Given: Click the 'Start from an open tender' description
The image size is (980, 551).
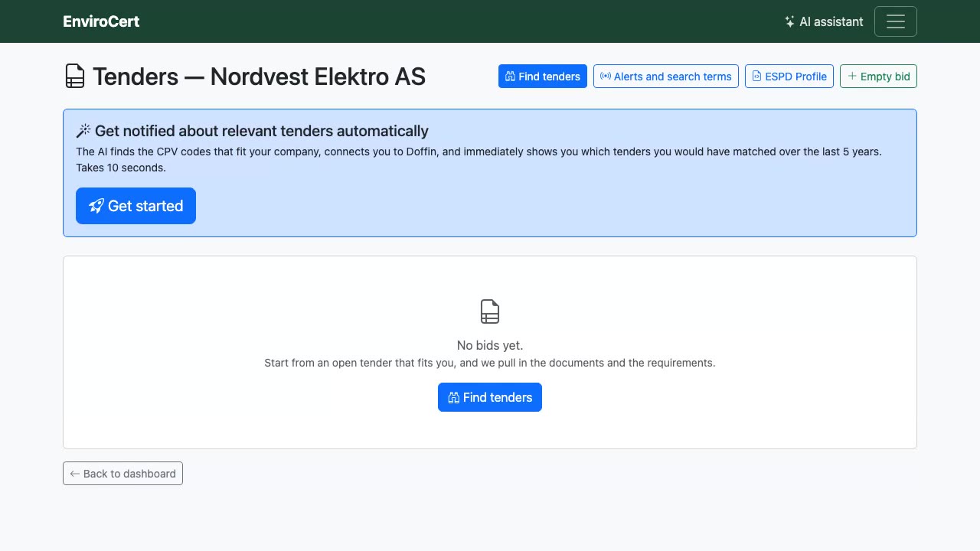Looking at the screenshot, I should (490, 363).
